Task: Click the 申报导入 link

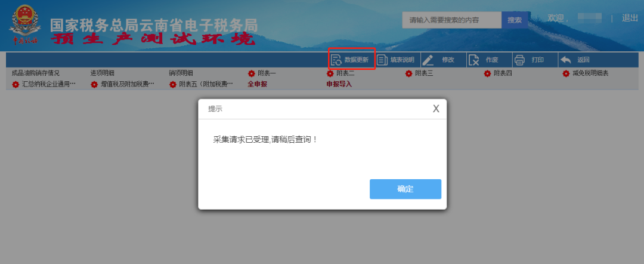Action: pyautogui.click(x=339, y=84)
